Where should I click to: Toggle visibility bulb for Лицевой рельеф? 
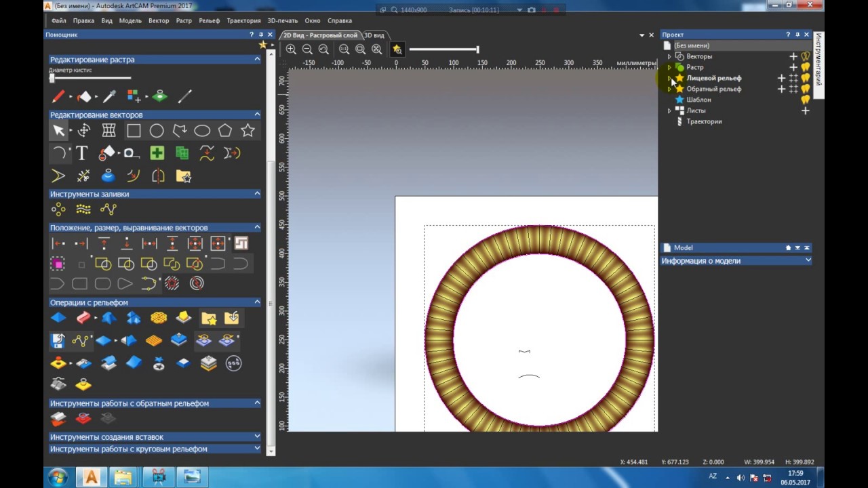[806, 78]
